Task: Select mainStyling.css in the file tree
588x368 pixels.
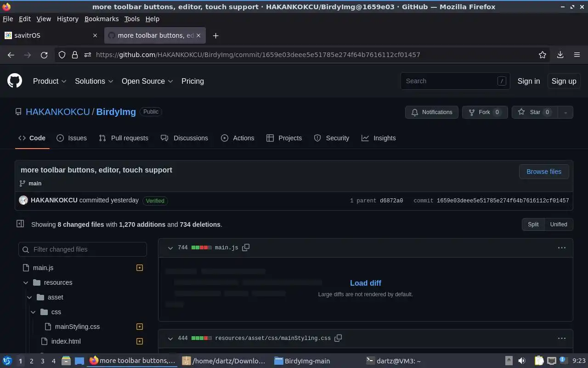Action: pos(77,327)
